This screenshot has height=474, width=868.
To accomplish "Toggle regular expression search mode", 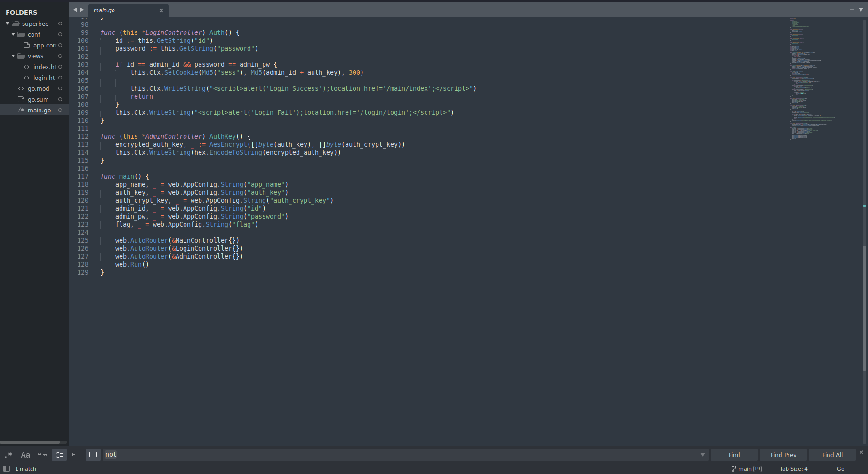I will 8,455.
